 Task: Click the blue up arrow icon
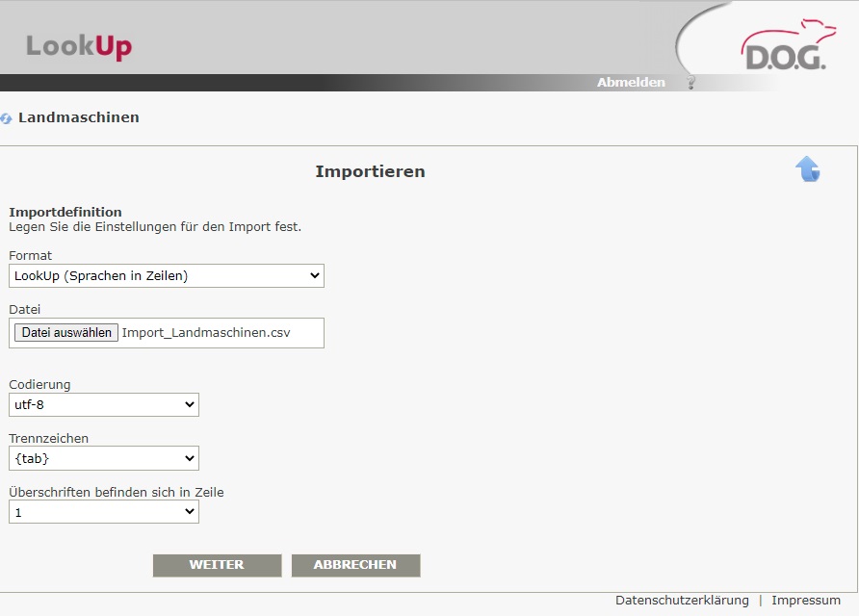coord(807,169)
